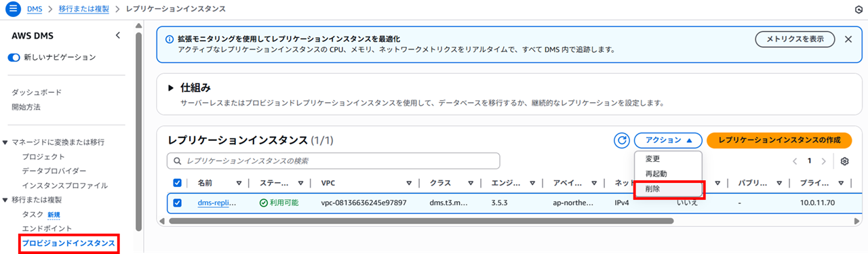Screen dimensions: 868x254
Task: Collapse the AWS DMS sidebar with chevron
Action: pos(117,35)
